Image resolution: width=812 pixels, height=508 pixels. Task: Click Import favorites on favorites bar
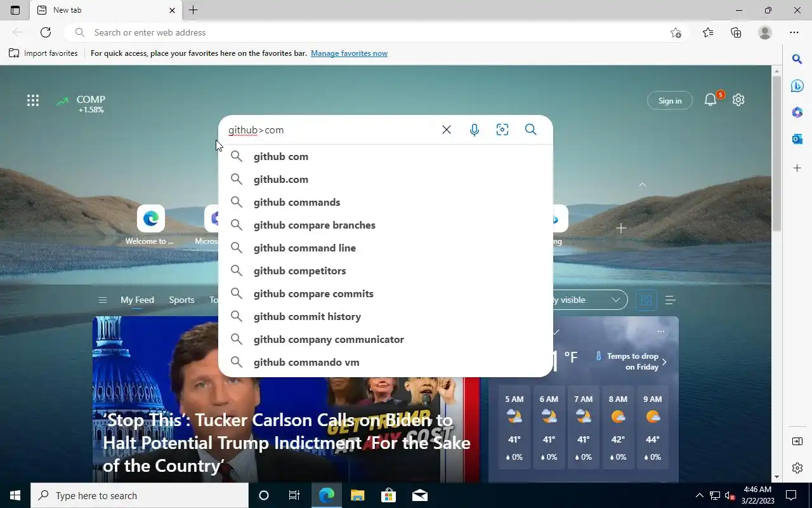43,53
